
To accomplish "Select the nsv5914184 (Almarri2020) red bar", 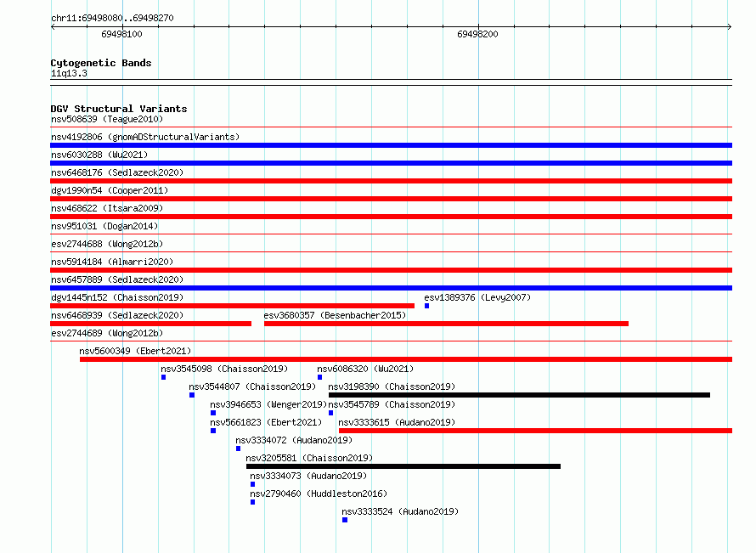I will (391, 270).
